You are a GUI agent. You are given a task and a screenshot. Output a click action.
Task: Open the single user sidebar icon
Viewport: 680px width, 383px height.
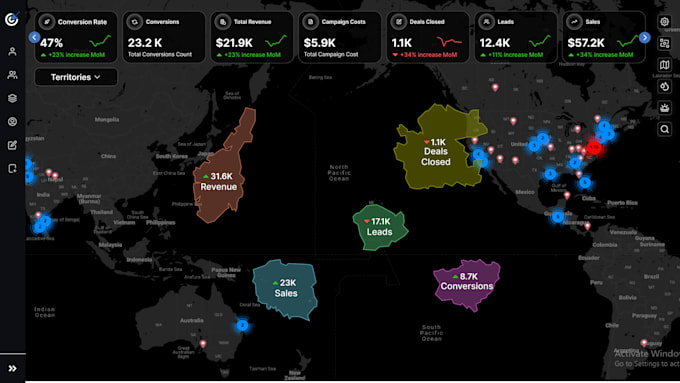click(x=12, y=52)
